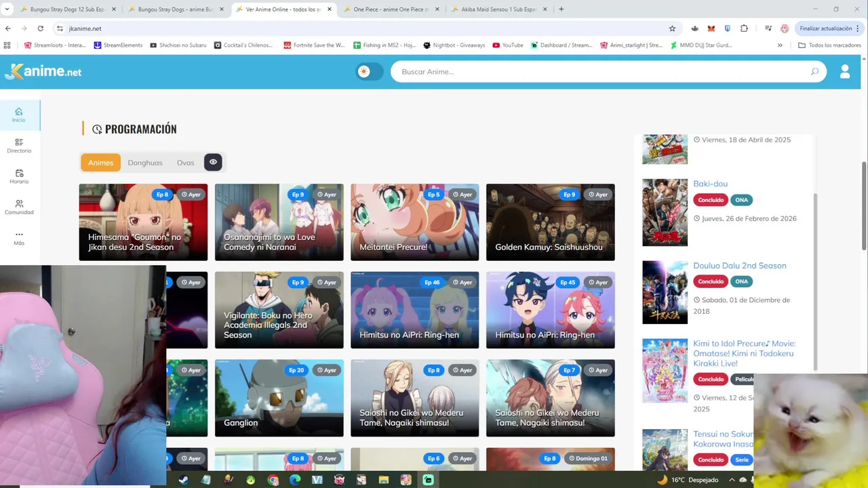868x488 pixels.
Task: Open the Chrome apps grid icon
Action: pos(7,45)
